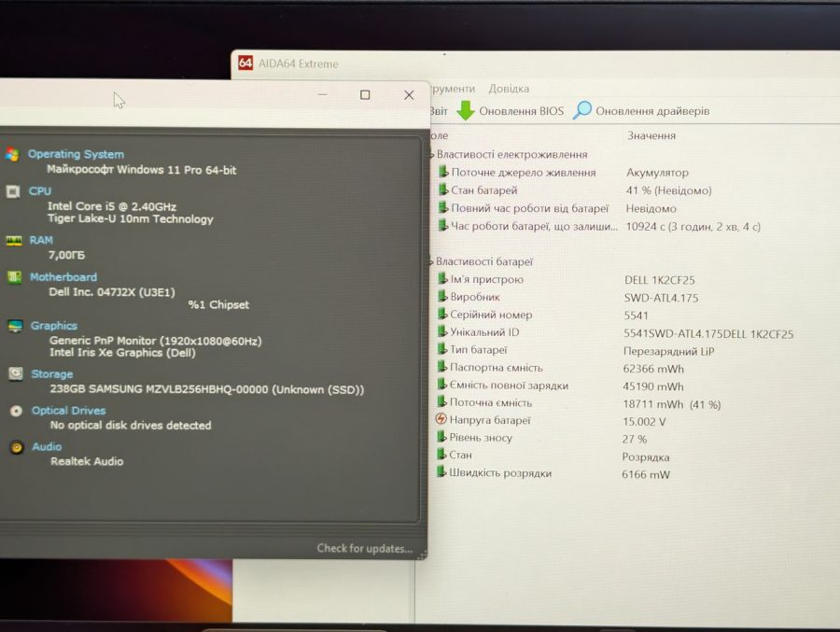Click the Optical Drives disc icon
The width and height of the screenshot is (840, 632).
tap(16, 411)
